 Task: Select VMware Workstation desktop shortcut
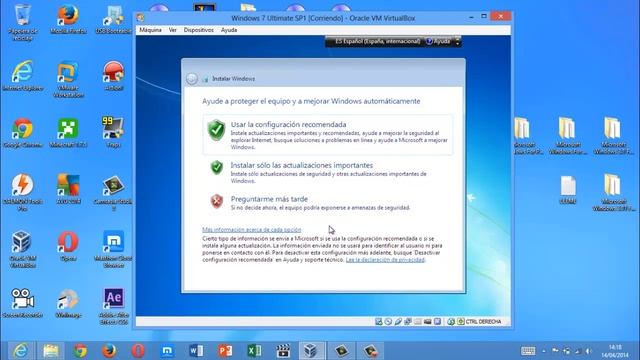[68, 79]
